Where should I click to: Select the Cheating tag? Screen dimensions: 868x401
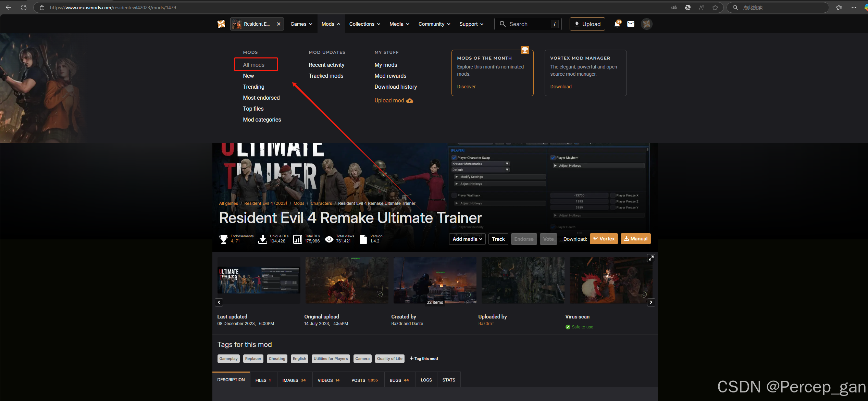pos(277,359)
